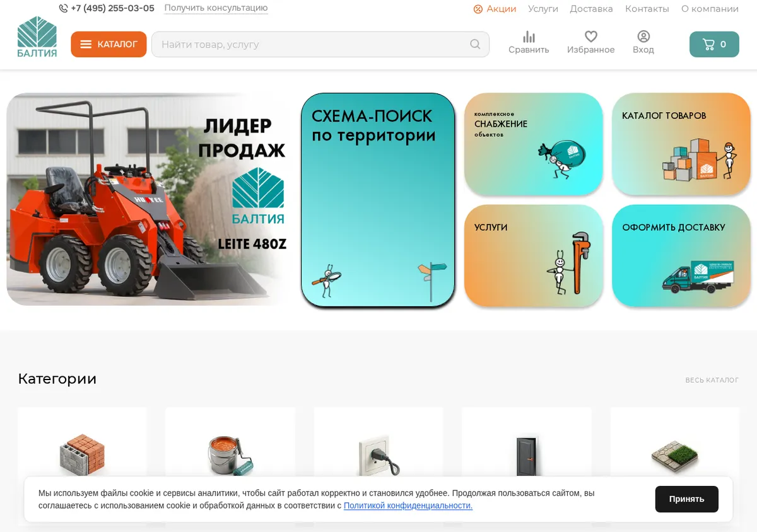The width and height of the screenshot is (757, 532).
Task: Click Получить консультацию link
Action: click(216, 8)
